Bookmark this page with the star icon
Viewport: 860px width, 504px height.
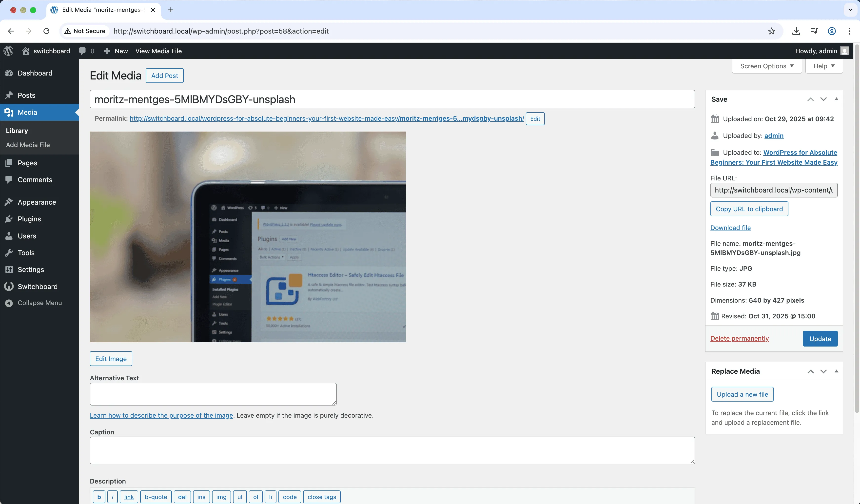click(x=771, y=31)
